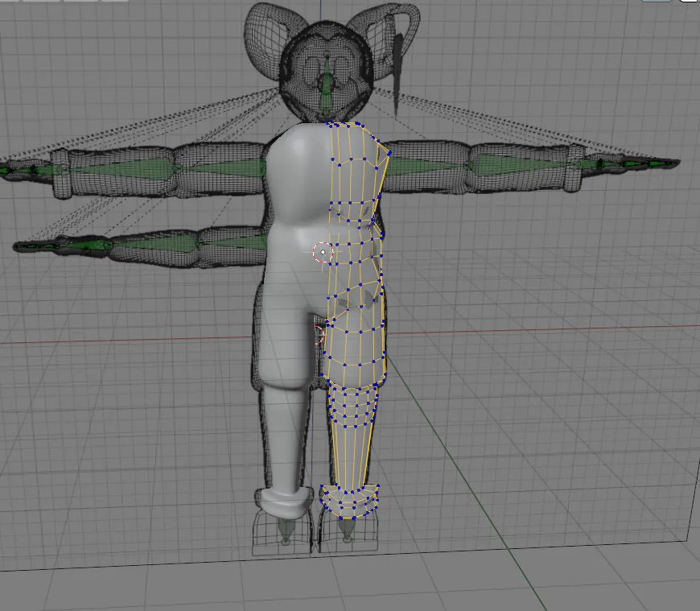Click the red-white 3D cursor on torso
Screen dimensions: 700x611
tap(323, 252)
